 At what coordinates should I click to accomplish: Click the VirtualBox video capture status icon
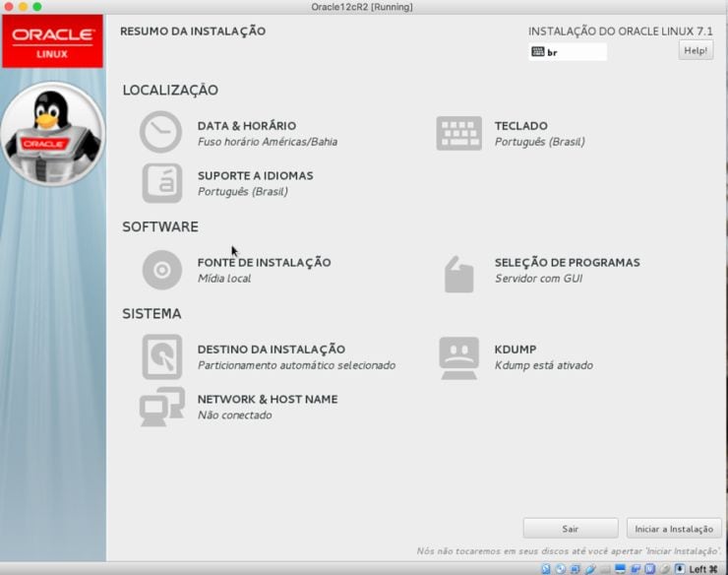click(x=636, y=569)
